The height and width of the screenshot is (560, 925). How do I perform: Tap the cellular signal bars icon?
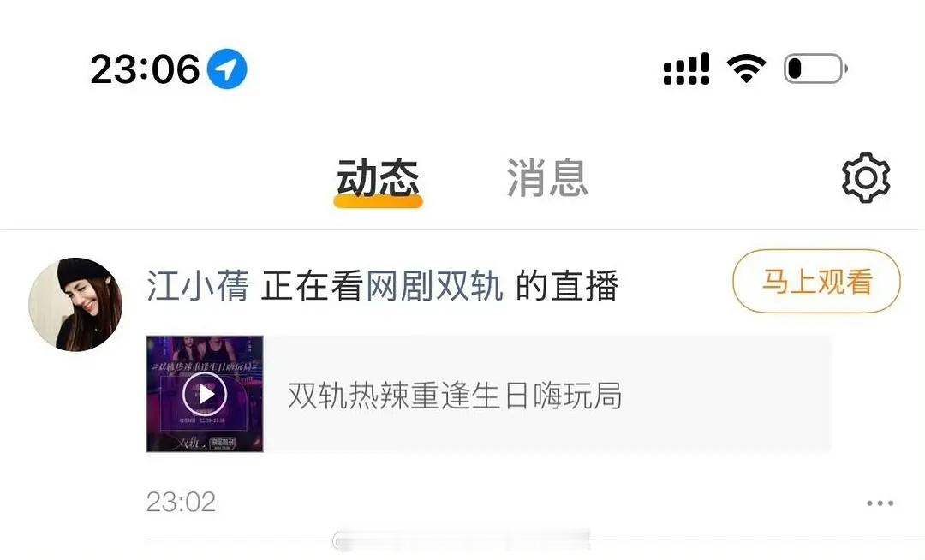tap(686, 69)
